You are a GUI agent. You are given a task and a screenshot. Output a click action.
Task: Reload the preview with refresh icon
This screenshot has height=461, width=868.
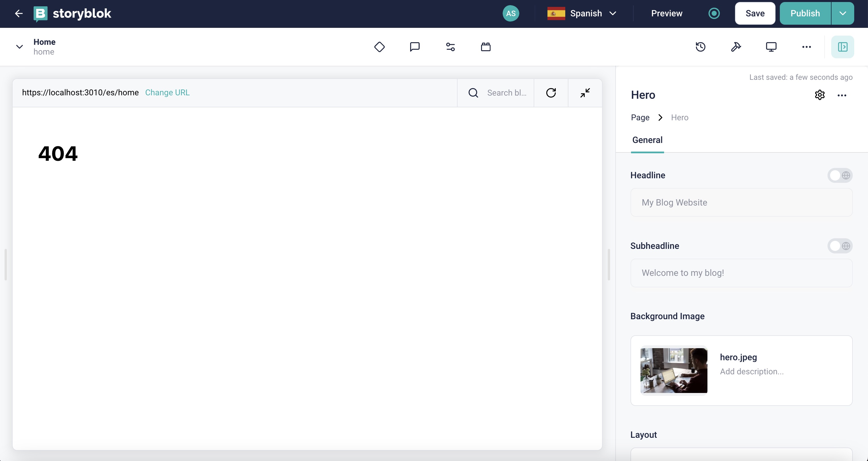[551, 93]
